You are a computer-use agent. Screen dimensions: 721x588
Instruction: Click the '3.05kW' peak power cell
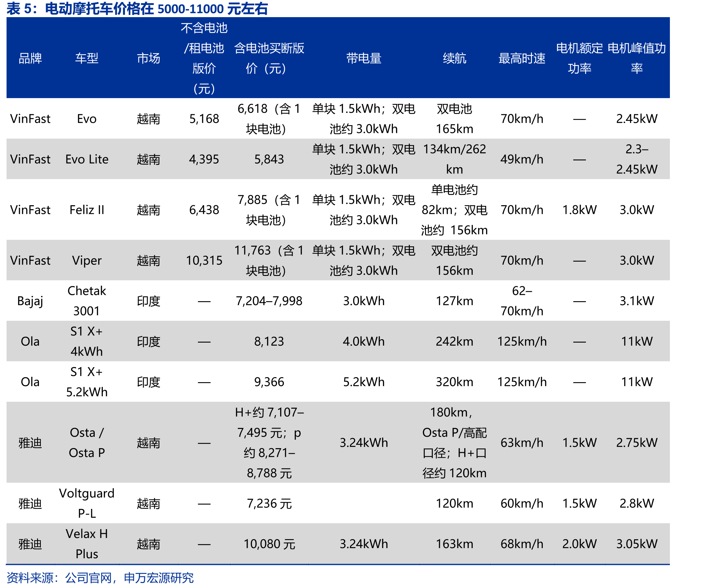coord(637,544)
